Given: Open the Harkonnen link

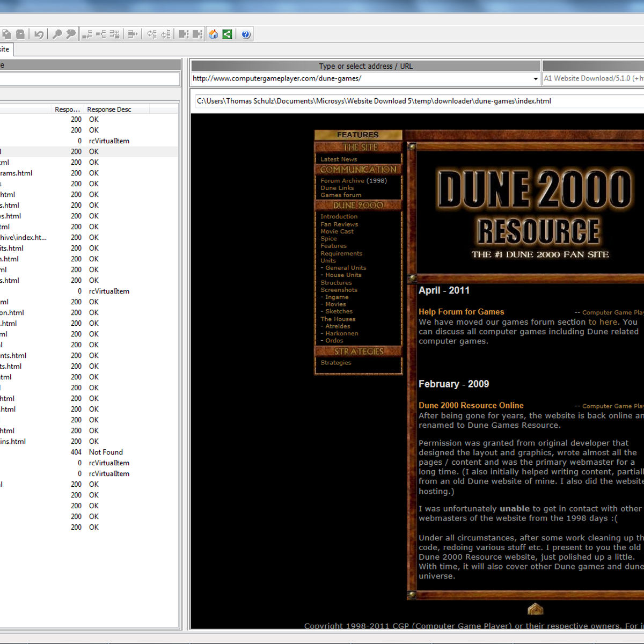Looking at the screenshot, I should 342,333.
